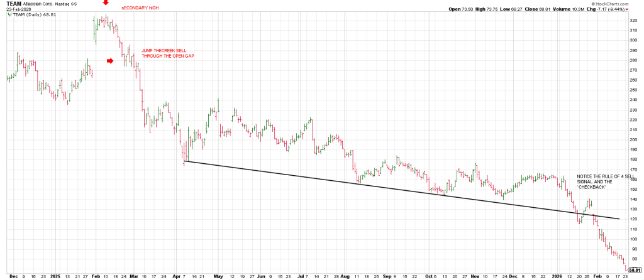644x280 pixels.
Task: Click the black descending trendline
Action: (377, 186)
